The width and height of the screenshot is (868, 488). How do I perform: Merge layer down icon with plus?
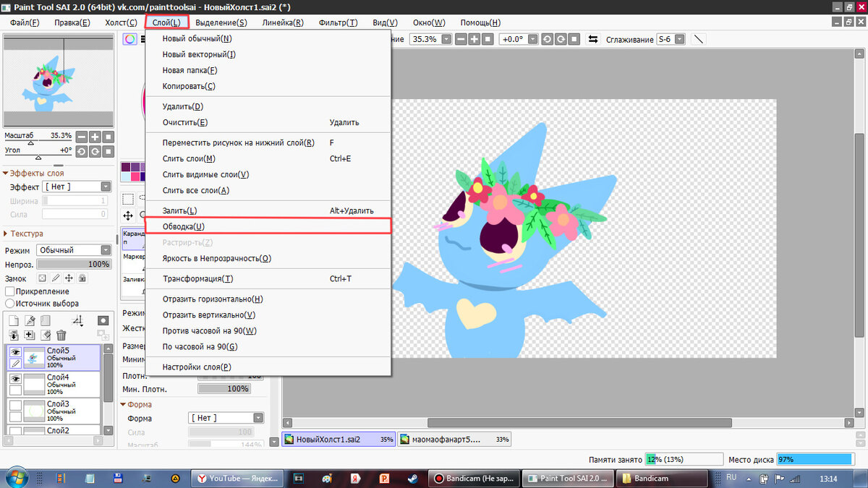(x=30, y=335)
